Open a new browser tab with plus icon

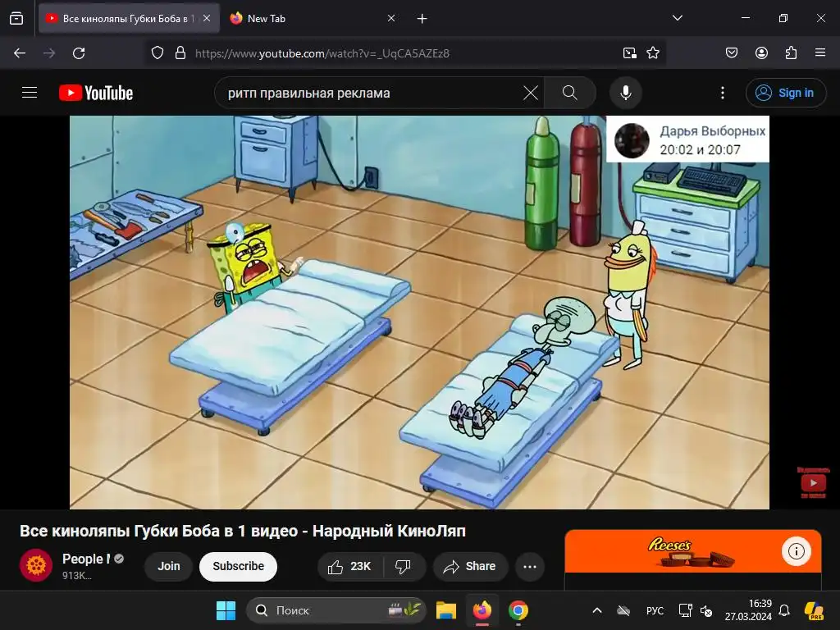(422, 18)
